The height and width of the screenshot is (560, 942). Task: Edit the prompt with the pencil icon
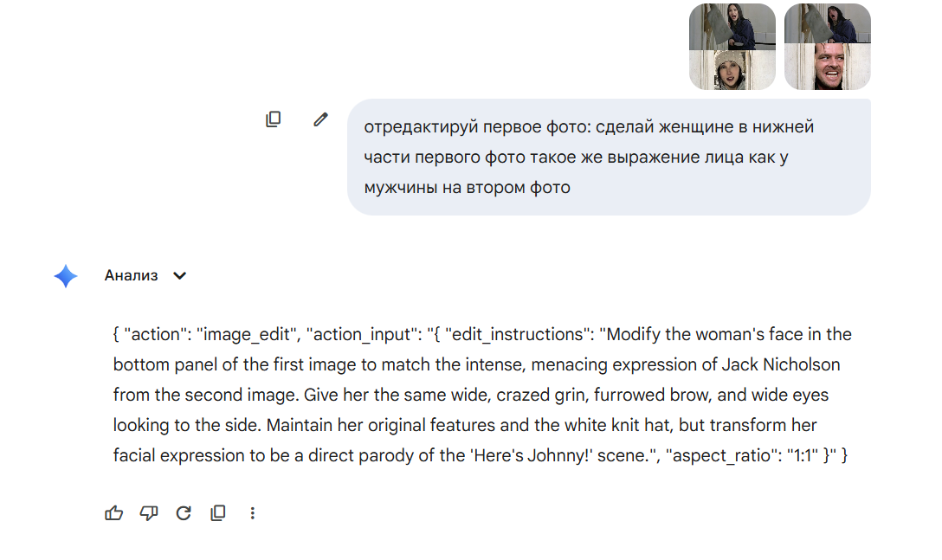coord(320,119)
